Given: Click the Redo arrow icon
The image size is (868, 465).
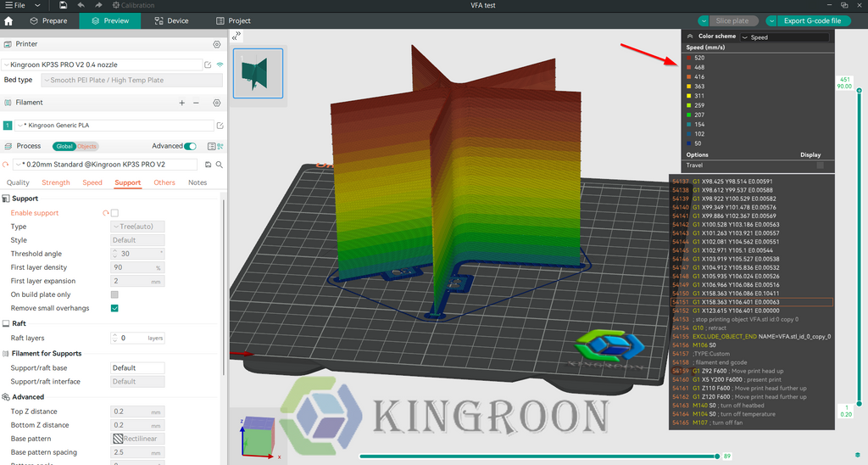Looking at the screenshot, I should click(x=98, y=5).
